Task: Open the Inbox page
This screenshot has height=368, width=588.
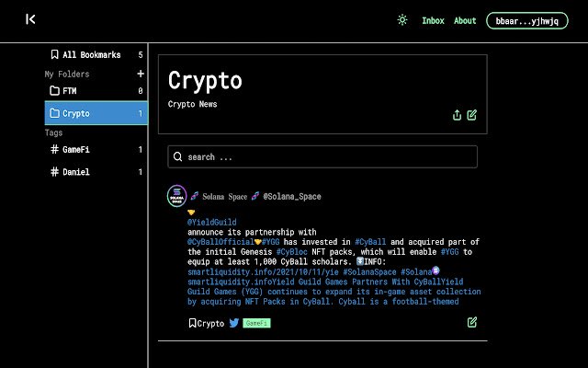Action: pyautogui.click(x=433, y=20)
